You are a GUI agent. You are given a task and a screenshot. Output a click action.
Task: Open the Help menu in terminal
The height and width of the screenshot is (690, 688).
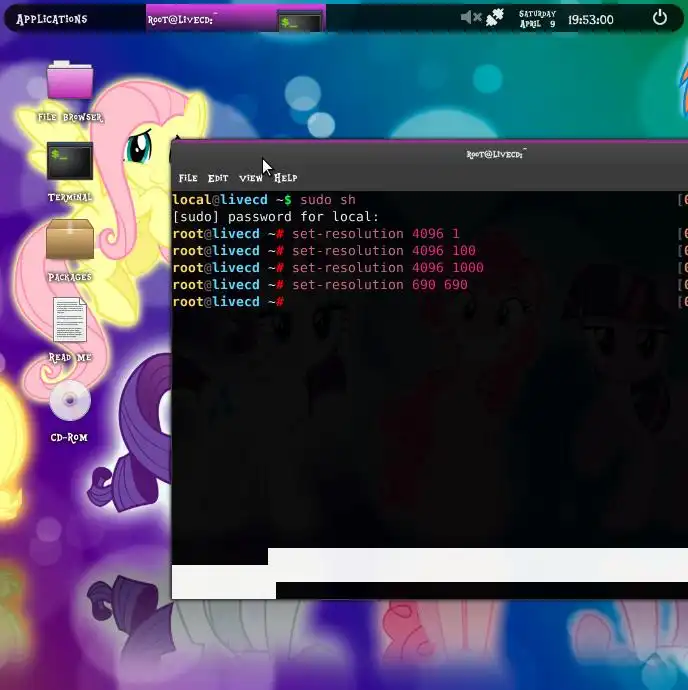coord(285,178)
